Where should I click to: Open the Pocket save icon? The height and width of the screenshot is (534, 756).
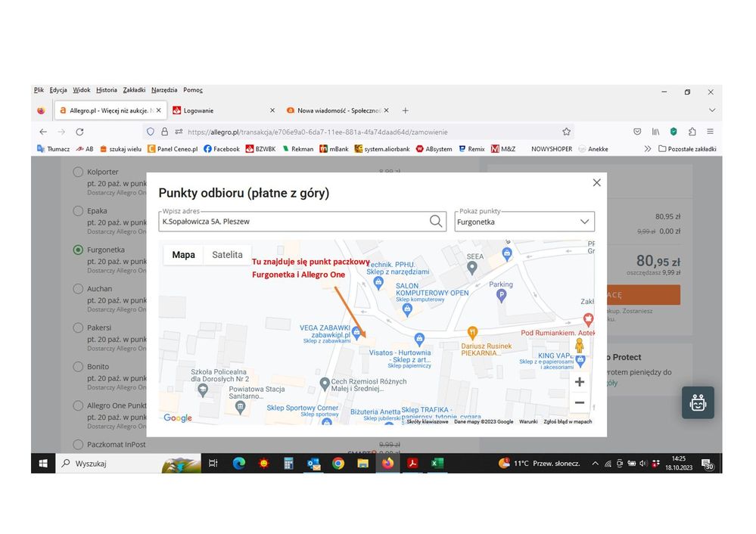[637, 131]
